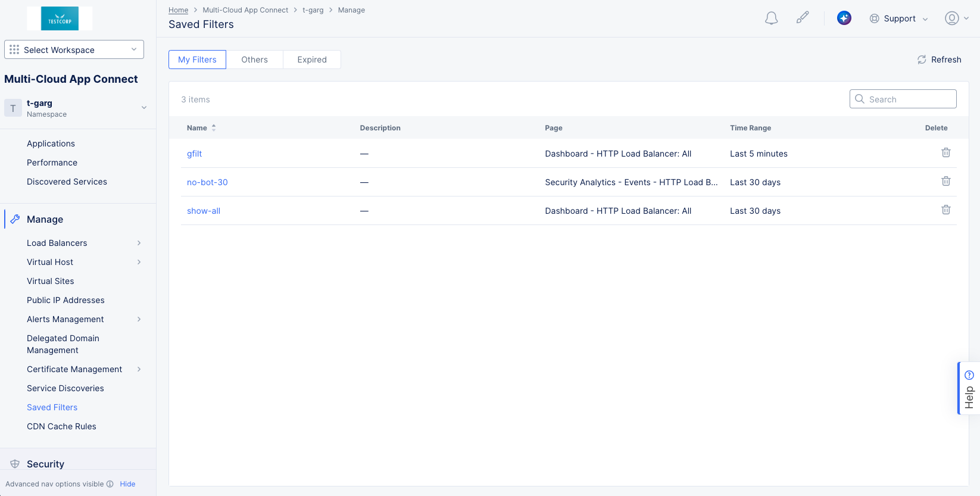This screenshot has width=980, height=496.
Task: Open the no-bot-30 filter link
Action: pyautogui.click(x=207, y=182)
